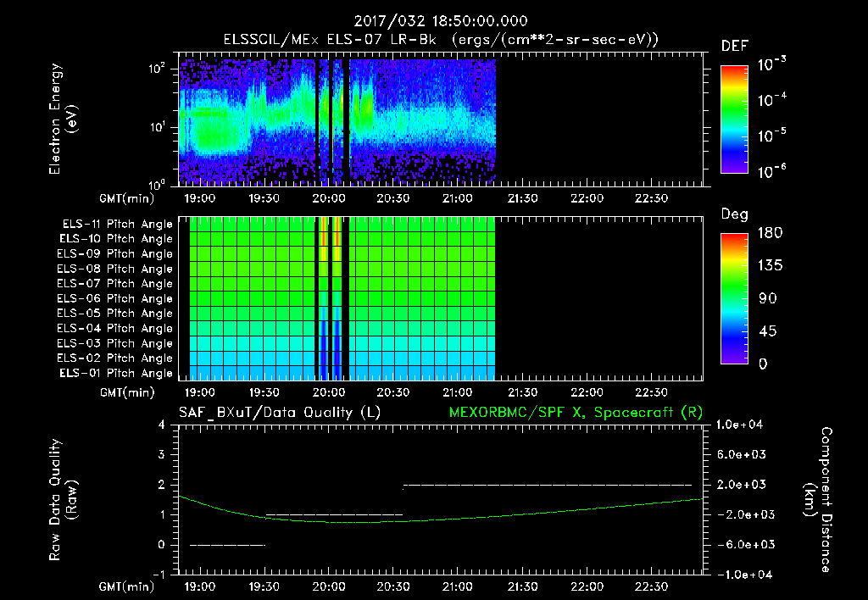868x600 pixels.
Task: Click the 21:30 tick under the pitch angle panel
Action: [522, 392]
